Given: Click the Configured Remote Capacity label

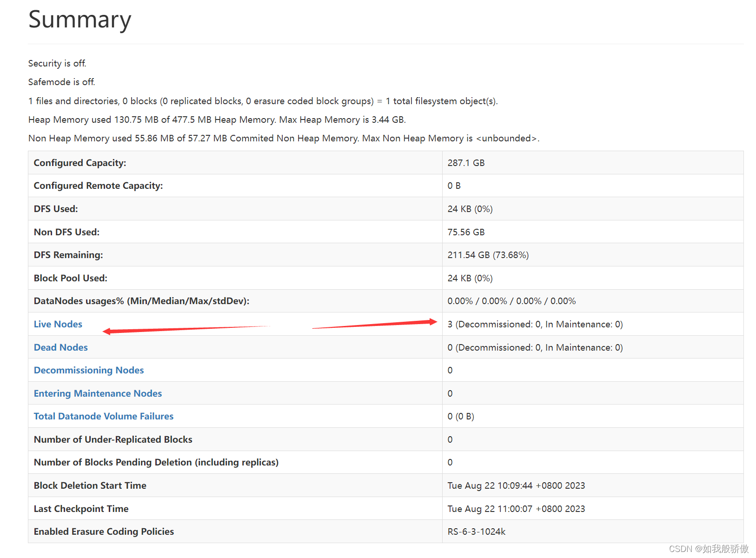Looking at the screenshot, I should (99, 186).
